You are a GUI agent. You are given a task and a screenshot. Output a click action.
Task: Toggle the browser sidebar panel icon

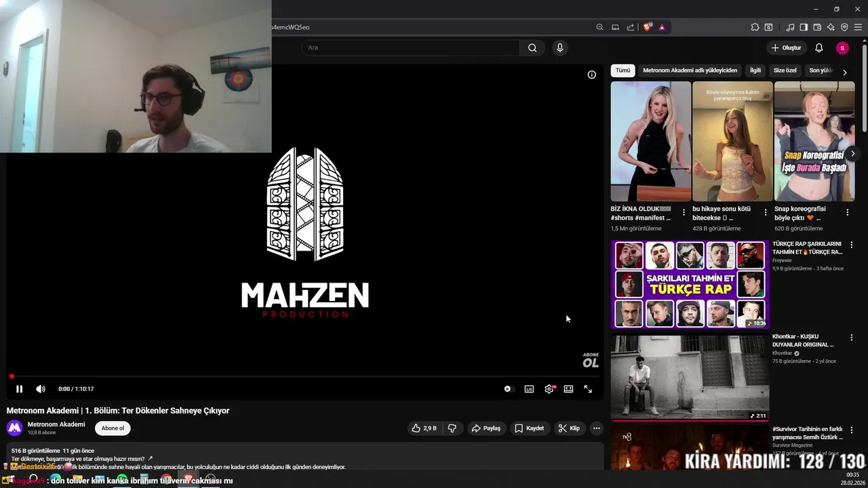pos(804,27)
